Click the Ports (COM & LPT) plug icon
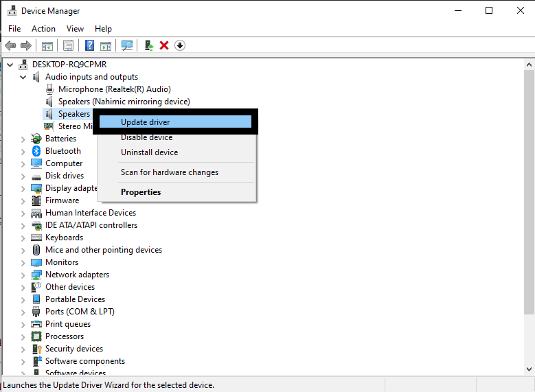 click(x=36, y=312)
